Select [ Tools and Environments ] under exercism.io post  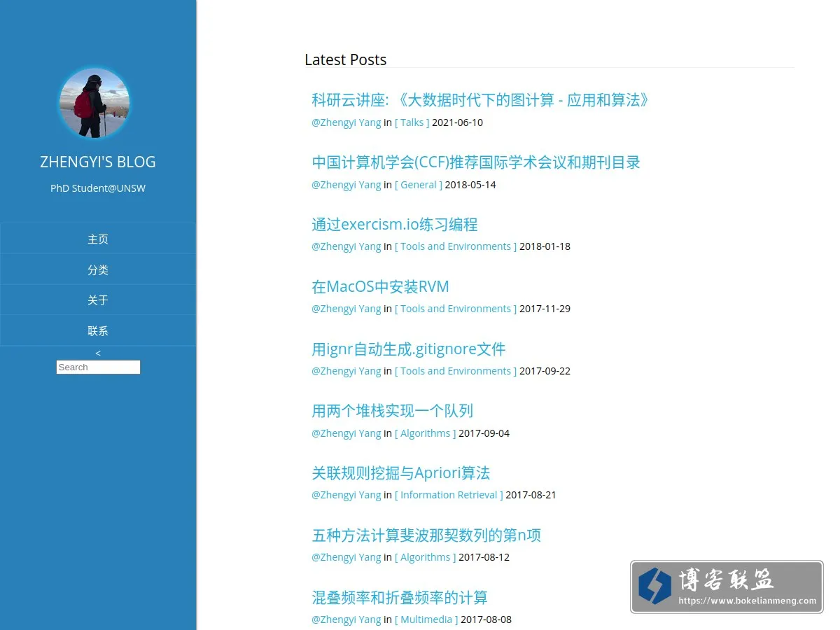[456, 246]
